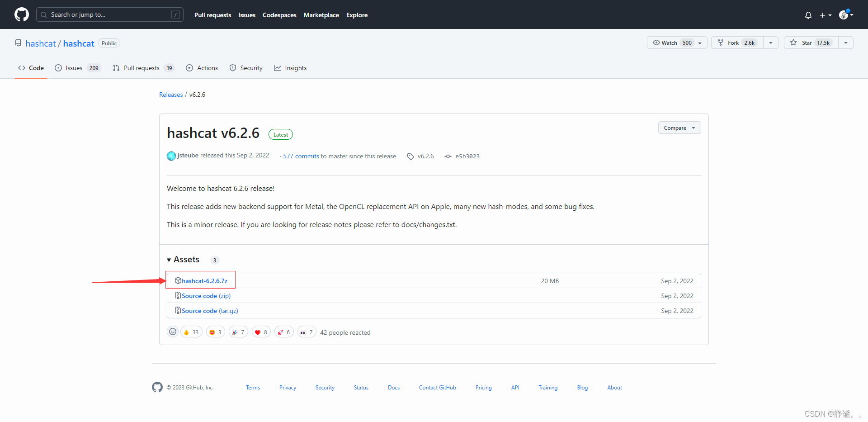Open commit e5b3023
This screenshot has width=868, height=422.
point(462,156)
